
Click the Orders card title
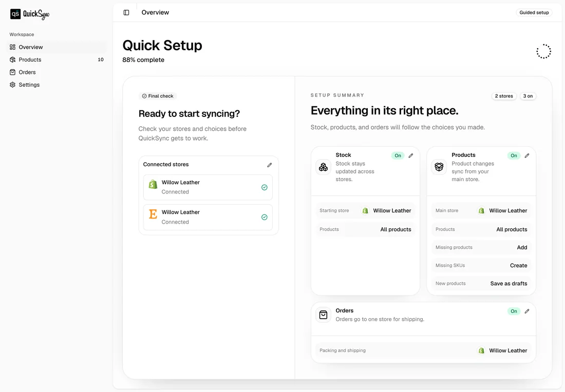[x=345, y=310]
